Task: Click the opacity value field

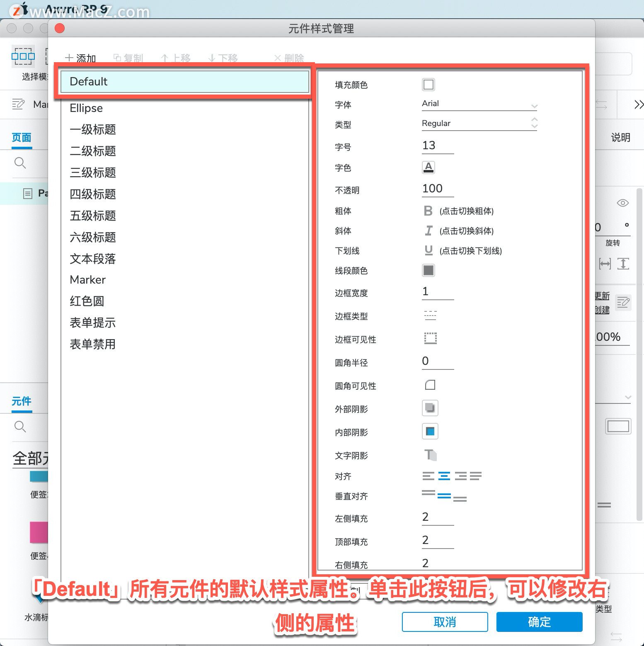Action: (438, 189)
